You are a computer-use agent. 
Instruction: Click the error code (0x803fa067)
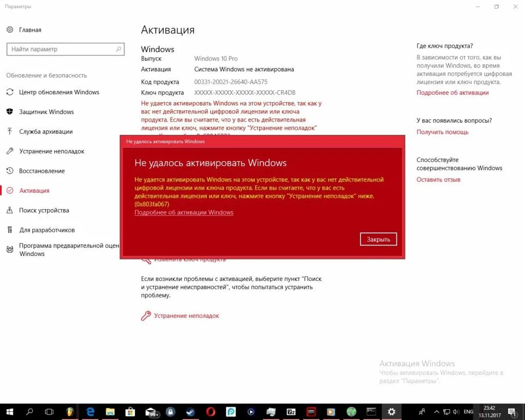[x=152, y=204]
